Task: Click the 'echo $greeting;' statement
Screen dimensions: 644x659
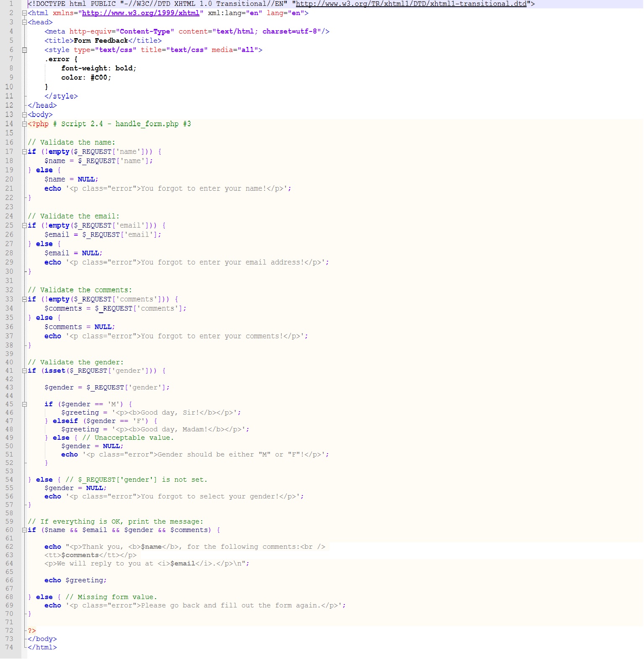Action: 76,580
